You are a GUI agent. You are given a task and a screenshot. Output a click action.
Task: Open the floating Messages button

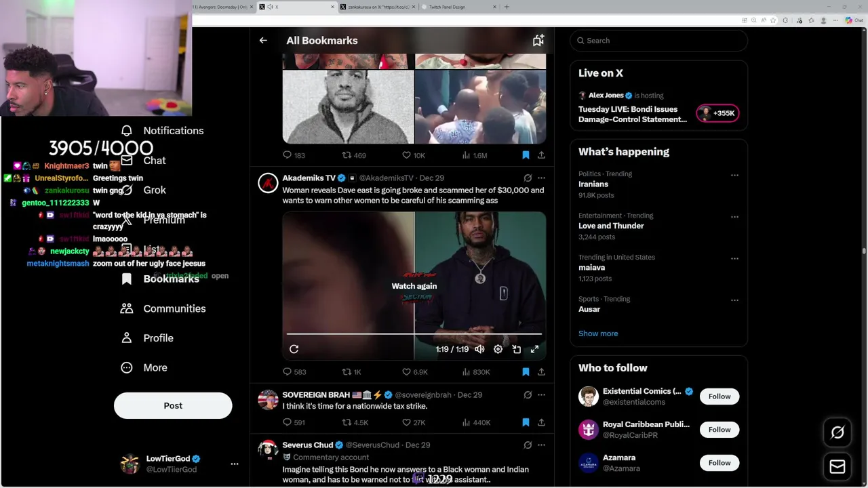pos(837,466)
